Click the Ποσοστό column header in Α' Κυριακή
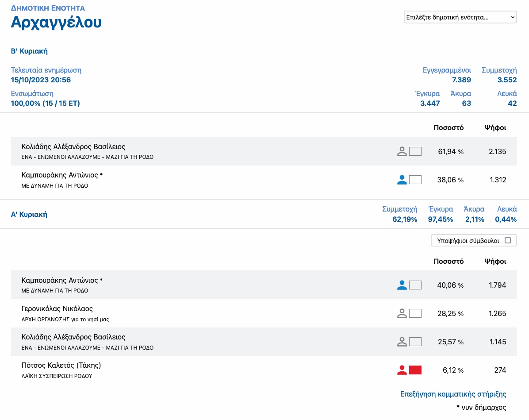This screenshot has height=420, width=529. tap(448, 262)
